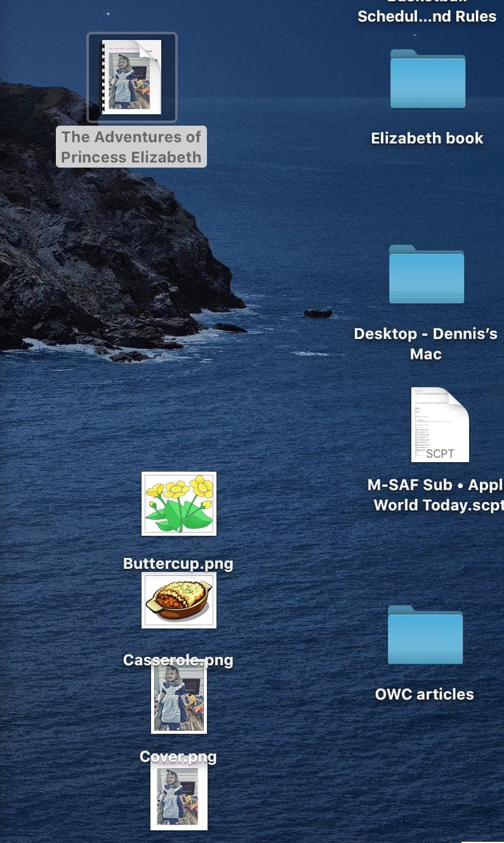Screen dimensions: 504x843
Task: Select the girl photo thumbnail below Cover.png label
Action: [178, 797]
